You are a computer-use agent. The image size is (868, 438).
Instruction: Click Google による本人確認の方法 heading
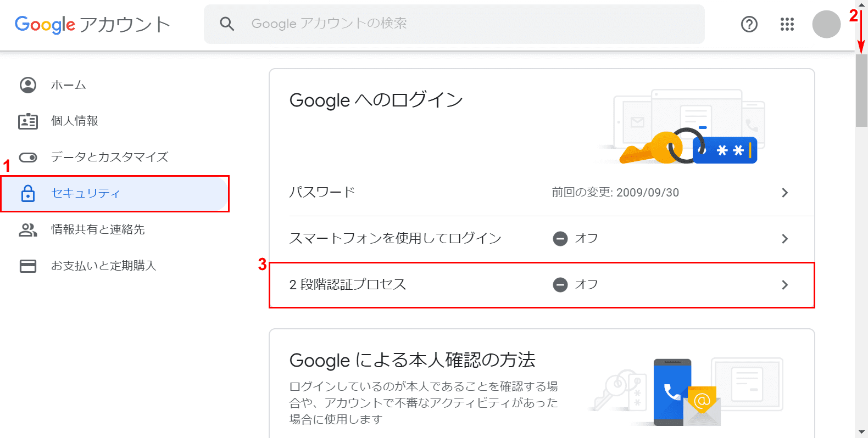coord(412,360)
